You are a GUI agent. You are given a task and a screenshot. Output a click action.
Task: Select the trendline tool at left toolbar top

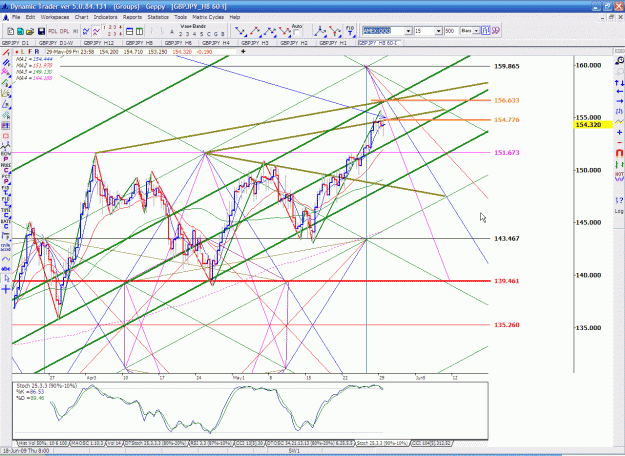coord(6,52)
